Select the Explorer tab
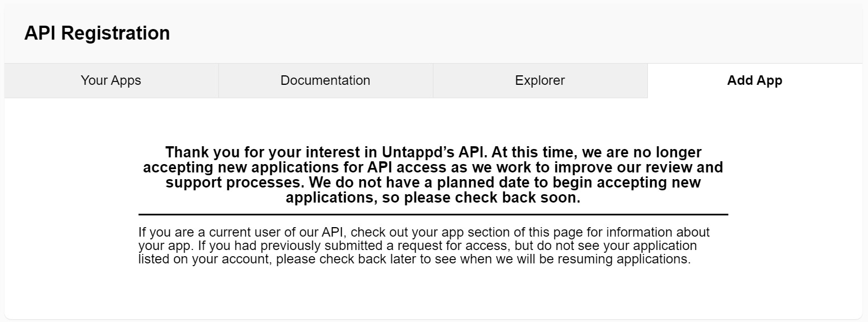The height and width of the screenshot is (322, 868). point(540,80)
